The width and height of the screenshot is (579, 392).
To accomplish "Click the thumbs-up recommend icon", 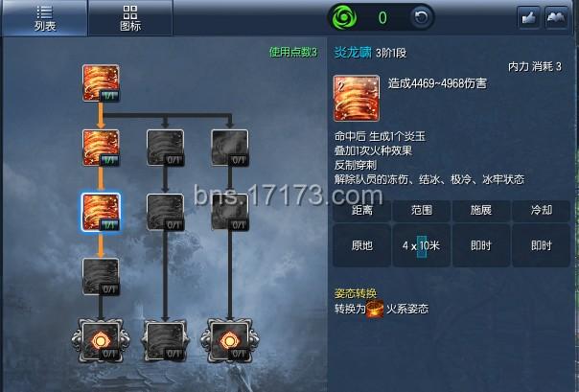I will point(529,17).
